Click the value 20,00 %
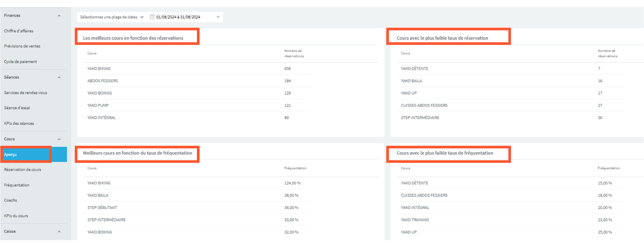This screenshot has height=244, width=644. [x=605, y=208]
